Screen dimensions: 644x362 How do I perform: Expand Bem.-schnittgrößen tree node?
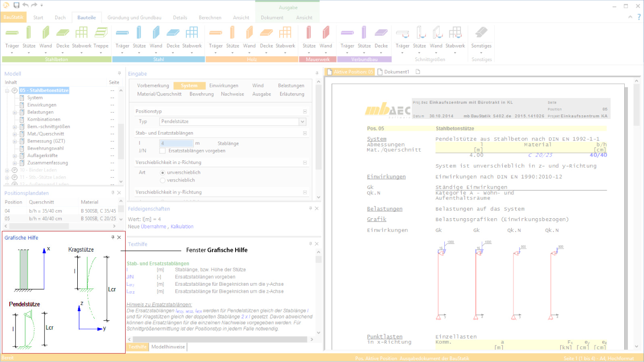(x=15, y=127)
